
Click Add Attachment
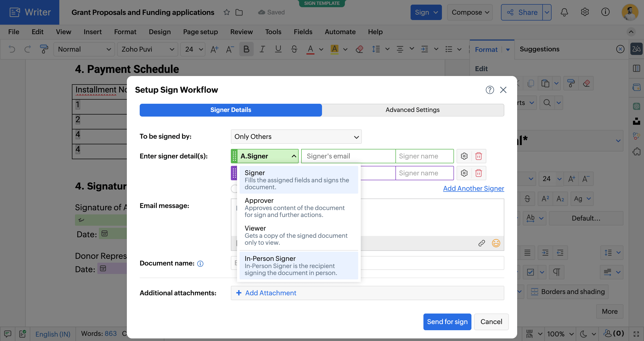[x=266, y=293]
